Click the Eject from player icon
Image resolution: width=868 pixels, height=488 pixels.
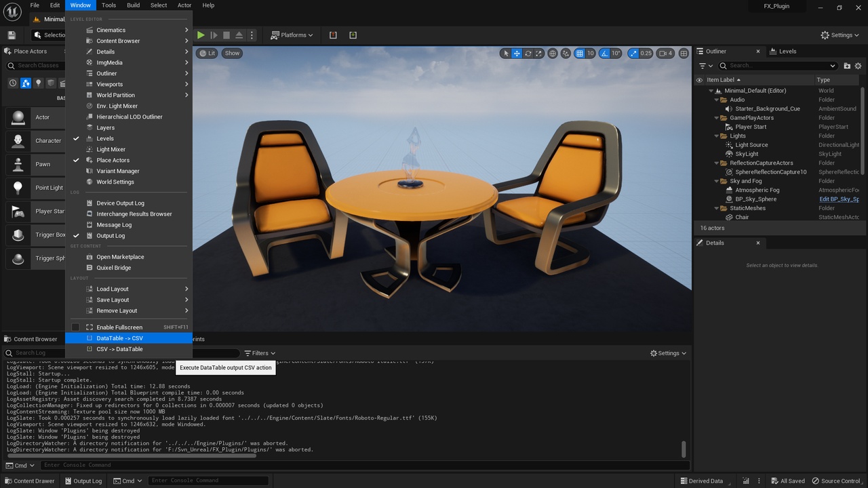(239, 35)
